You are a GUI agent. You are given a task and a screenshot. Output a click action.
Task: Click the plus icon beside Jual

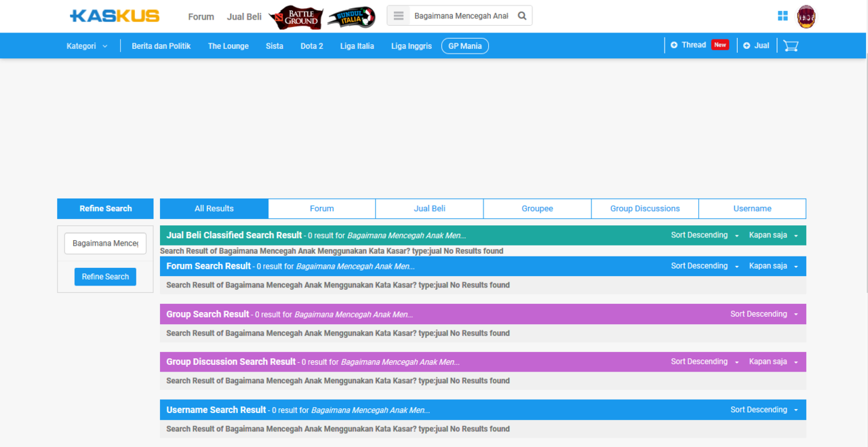[x=747, y=45]
